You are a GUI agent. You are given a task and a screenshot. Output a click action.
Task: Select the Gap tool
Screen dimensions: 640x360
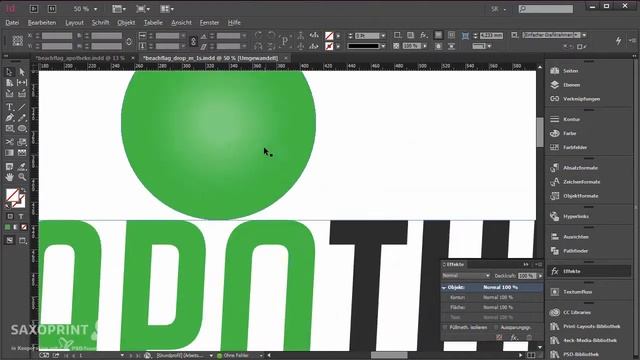click(x=22, y=83)
